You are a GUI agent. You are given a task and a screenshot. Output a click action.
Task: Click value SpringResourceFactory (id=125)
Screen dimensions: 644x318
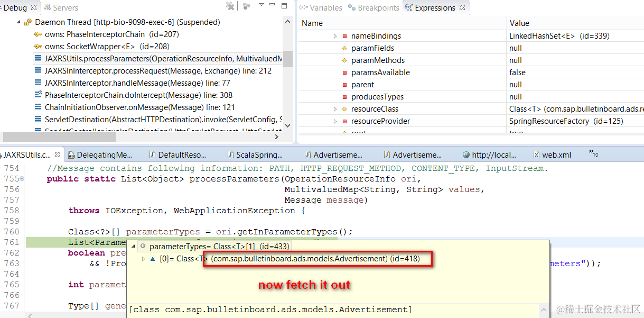pyautogui.click(x=566, y=121)
